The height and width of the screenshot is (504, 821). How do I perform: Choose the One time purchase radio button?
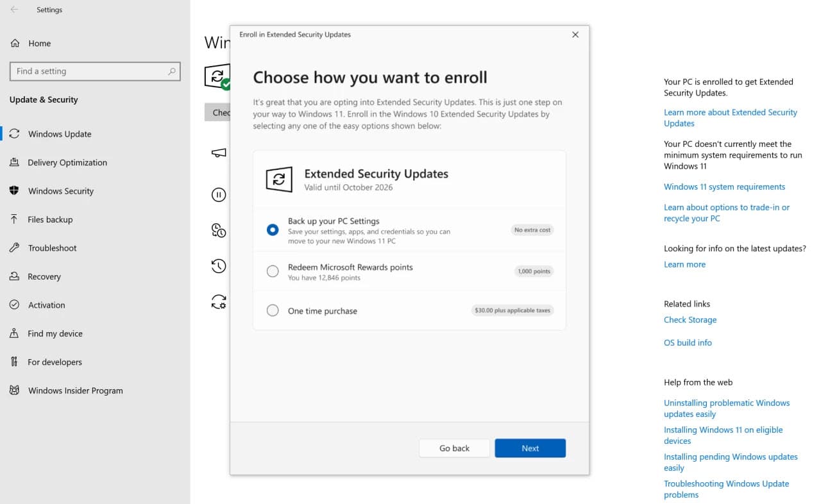pos(273,310)
